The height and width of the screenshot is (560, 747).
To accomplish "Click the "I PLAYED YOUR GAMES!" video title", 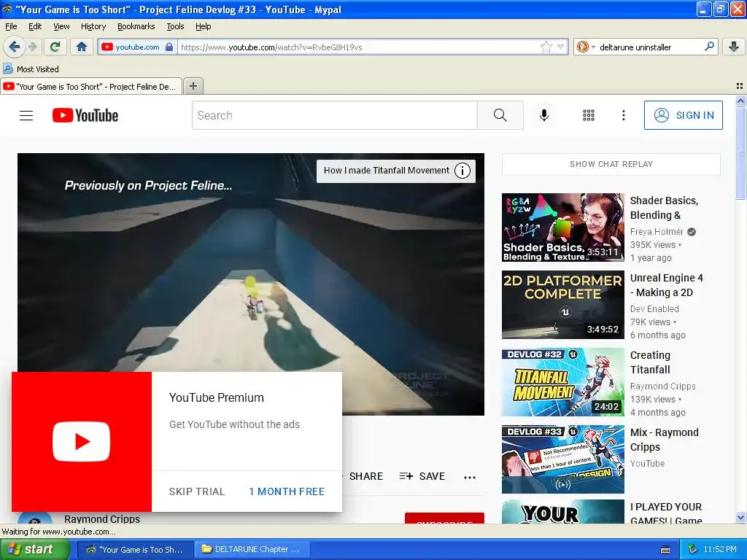I will click(666, 513).
